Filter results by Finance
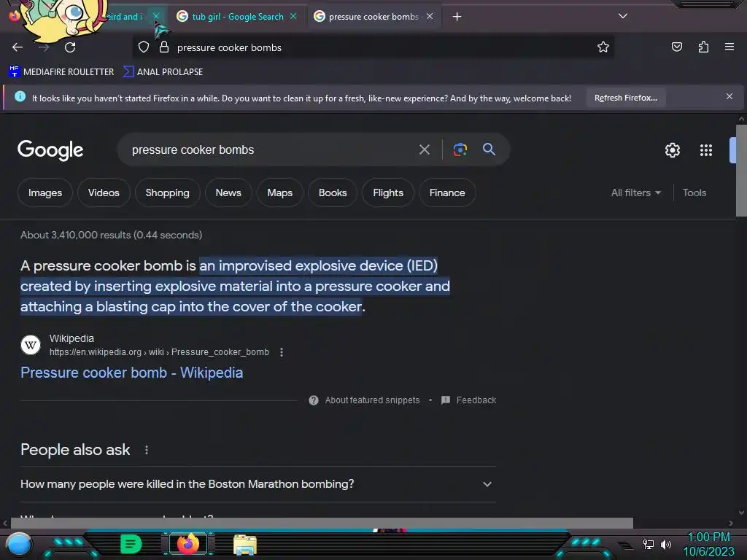747x560 pixels. [x=447, y=192]
